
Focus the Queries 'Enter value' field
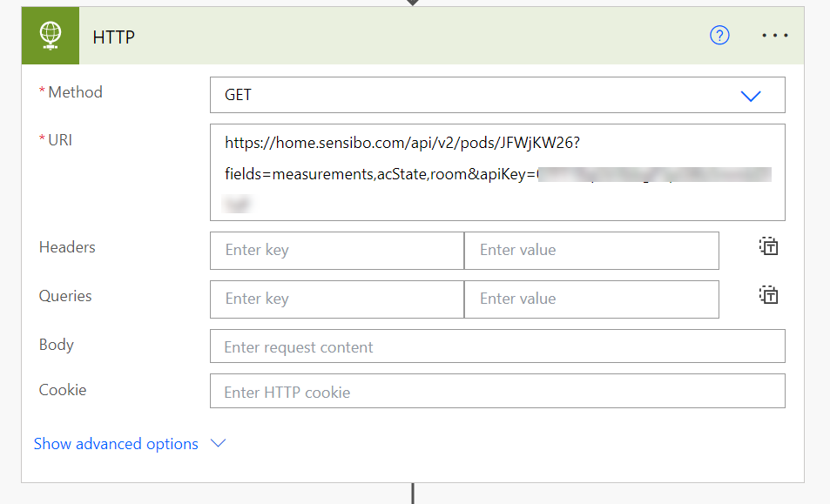pos(590,299)
